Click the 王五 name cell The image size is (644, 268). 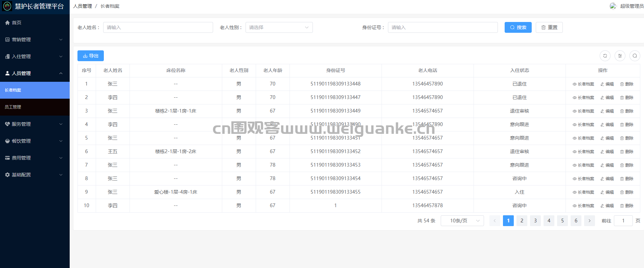point(113,151)
